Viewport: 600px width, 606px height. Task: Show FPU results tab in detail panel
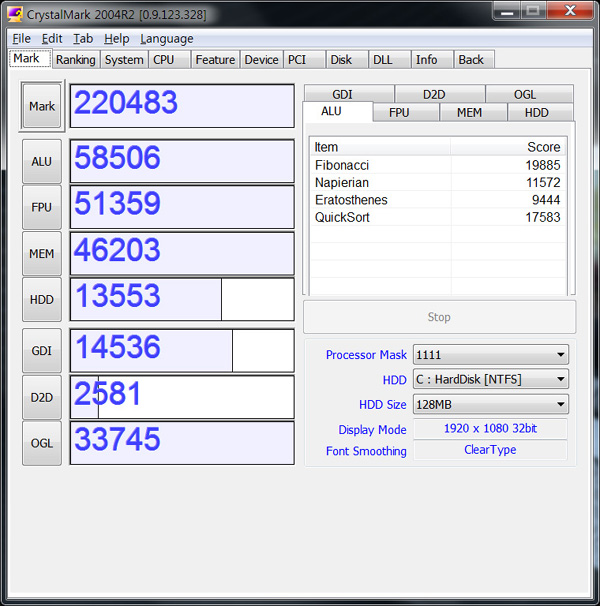tap(406, 112)
